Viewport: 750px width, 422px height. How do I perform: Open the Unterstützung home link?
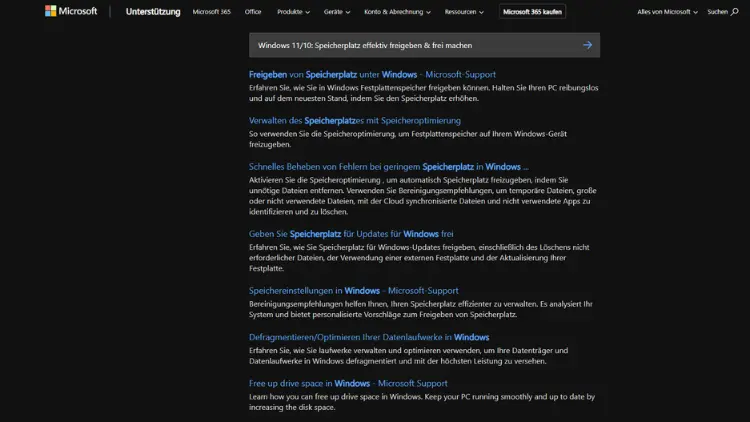(153, 11)
